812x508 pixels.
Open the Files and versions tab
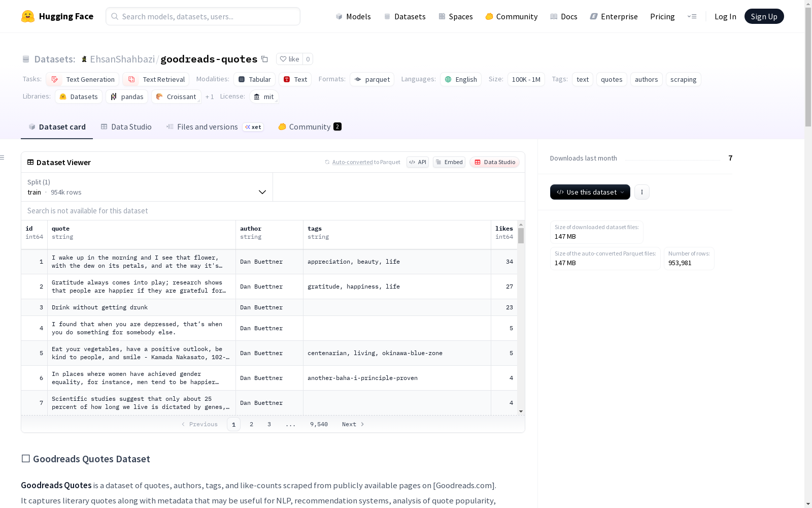(x=215, y=127)
